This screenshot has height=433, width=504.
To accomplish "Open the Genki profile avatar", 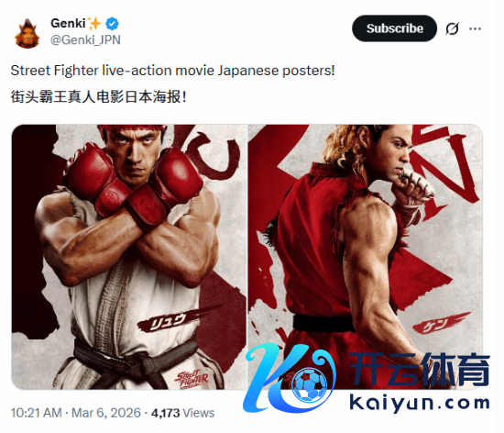I will point(27,33).
